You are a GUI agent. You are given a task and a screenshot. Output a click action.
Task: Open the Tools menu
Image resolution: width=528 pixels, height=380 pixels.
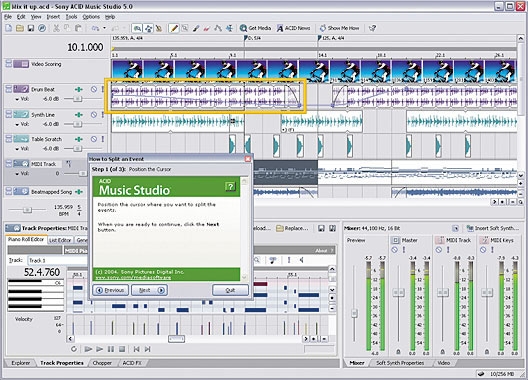click(x=71, y=17)
